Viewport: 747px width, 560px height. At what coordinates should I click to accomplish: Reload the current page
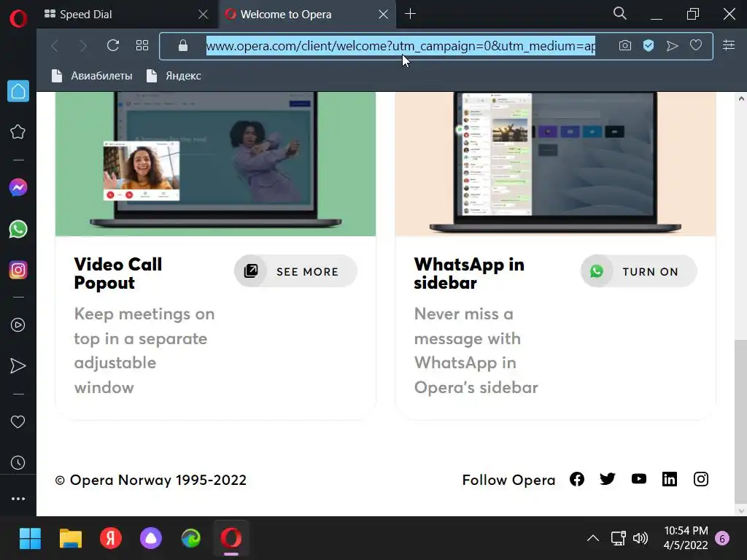[113, 46]
